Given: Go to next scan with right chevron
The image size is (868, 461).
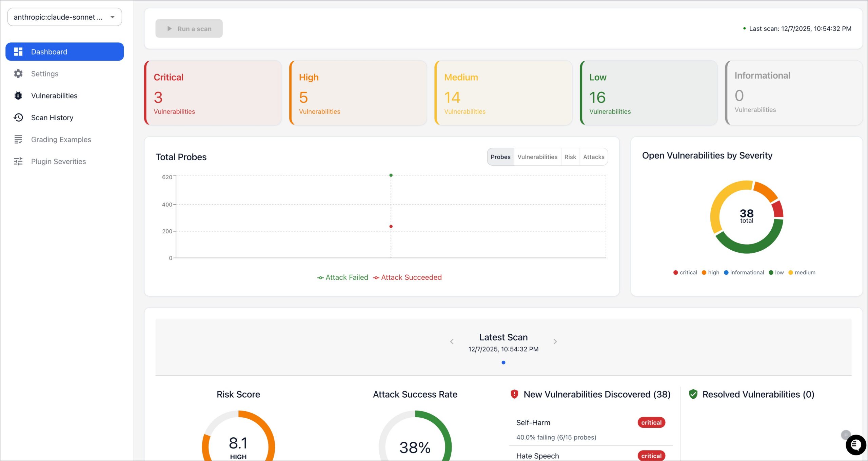Looking at the screenshot, I should tap(555, 341).
